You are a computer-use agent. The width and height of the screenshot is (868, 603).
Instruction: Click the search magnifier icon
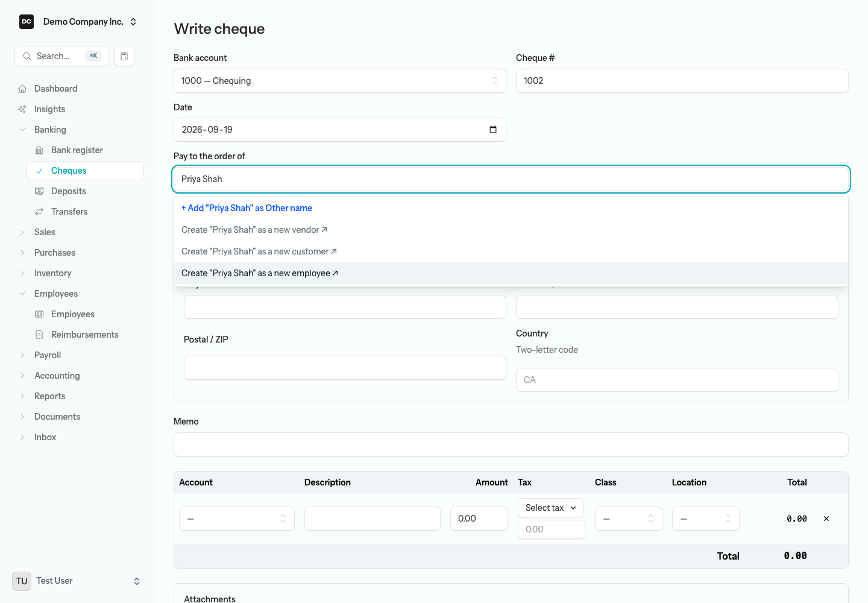[27, 56]
